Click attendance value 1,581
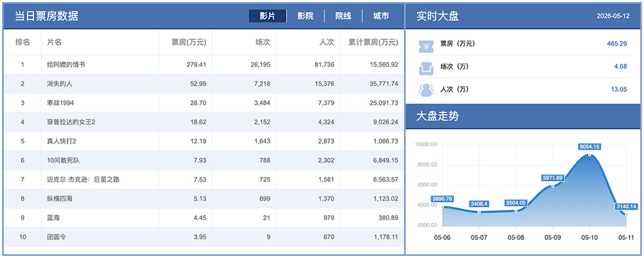 (326, 180)
